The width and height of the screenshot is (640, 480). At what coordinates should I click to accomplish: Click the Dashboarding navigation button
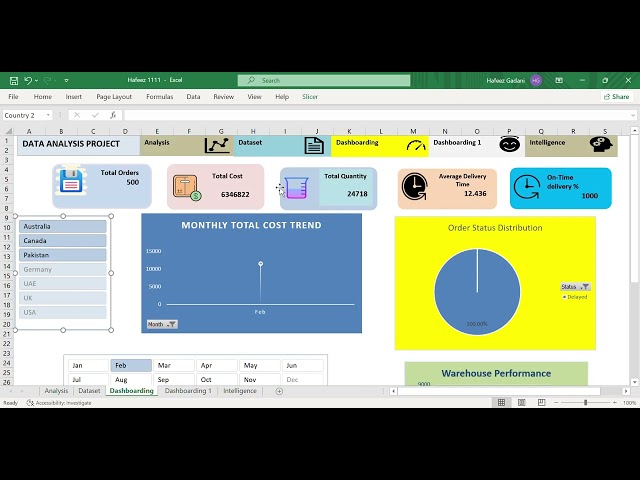coord(380,146)
